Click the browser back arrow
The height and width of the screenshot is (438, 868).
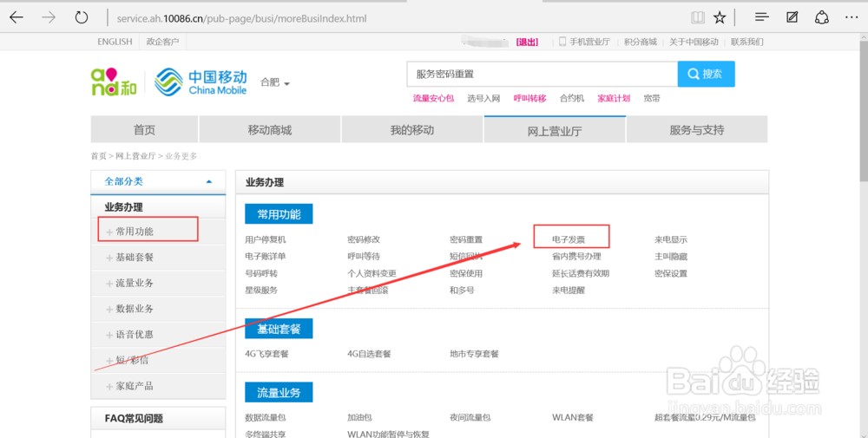click(x=16, y=17)
